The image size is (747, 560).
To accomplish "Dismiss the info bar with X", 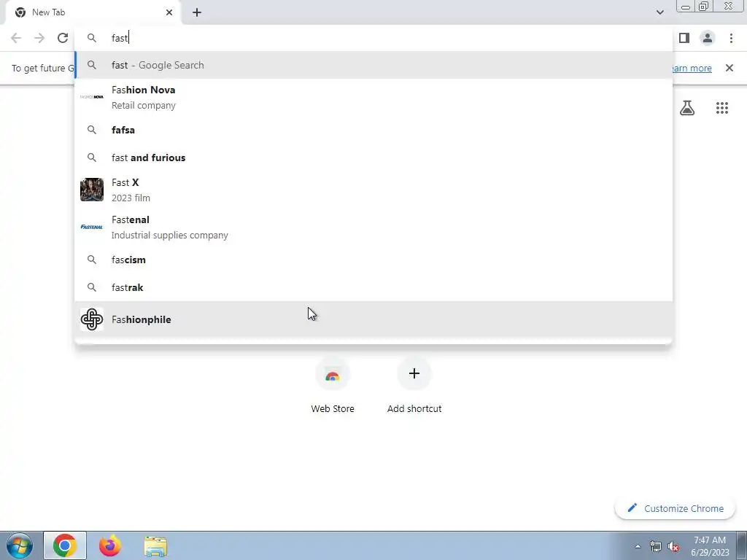I will (x=729, y=68).
